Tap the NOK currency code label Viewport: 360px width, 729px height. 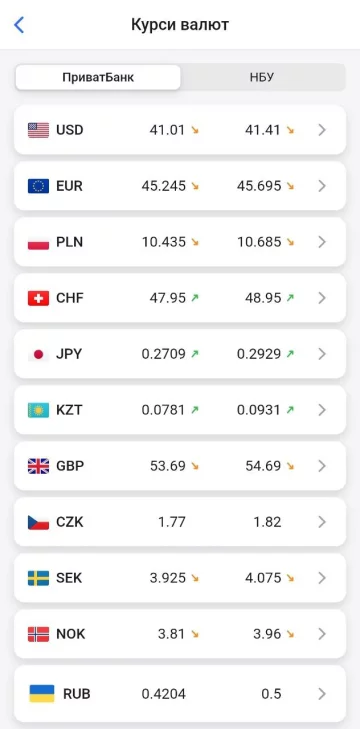click(x=71, y=634)
